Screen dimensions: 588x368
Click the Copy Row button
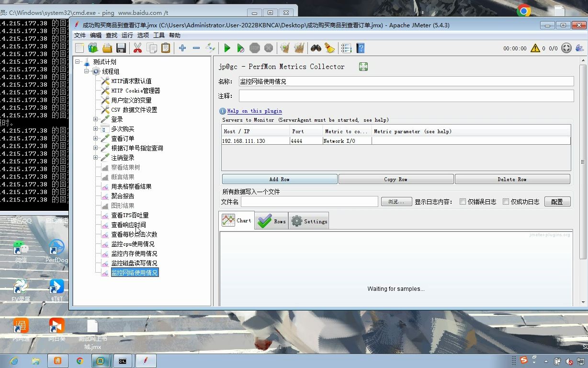coord(396,179)
